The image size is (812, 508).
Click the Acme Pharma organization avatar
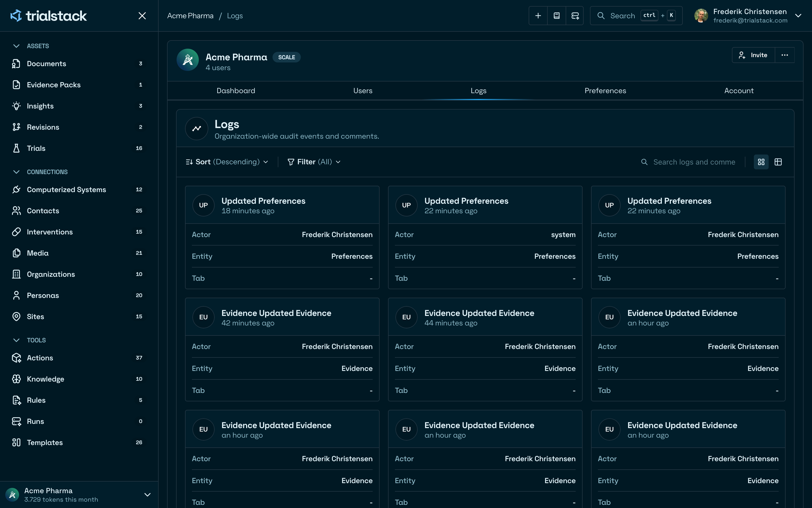coord(188,60)
